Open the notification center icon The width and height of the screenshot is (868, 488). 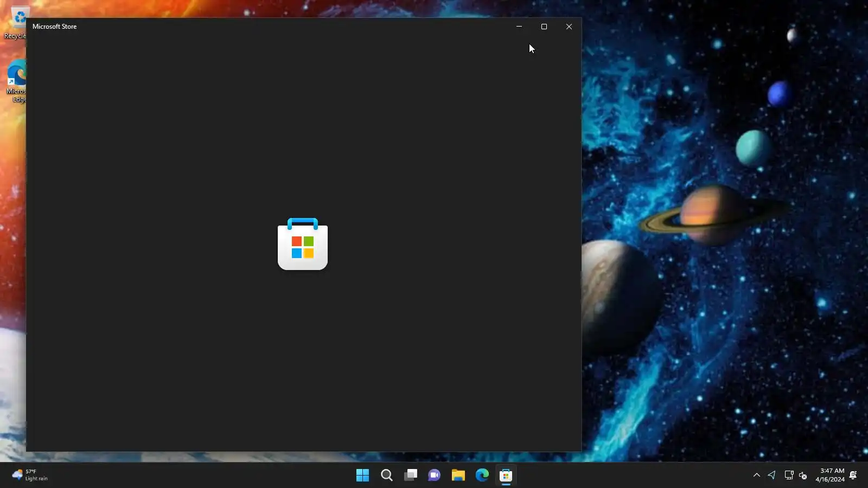tap(853, 476)
